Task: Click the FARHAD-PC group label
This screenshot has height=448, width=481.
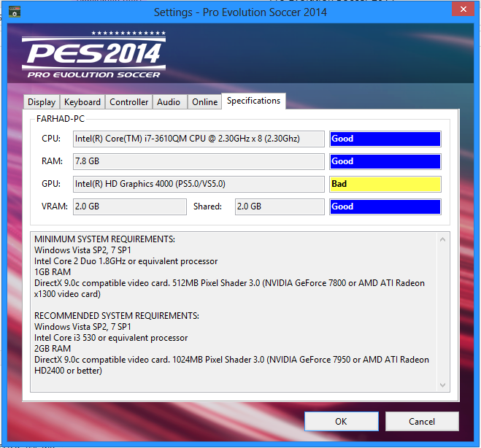Action: coord(61,119)
